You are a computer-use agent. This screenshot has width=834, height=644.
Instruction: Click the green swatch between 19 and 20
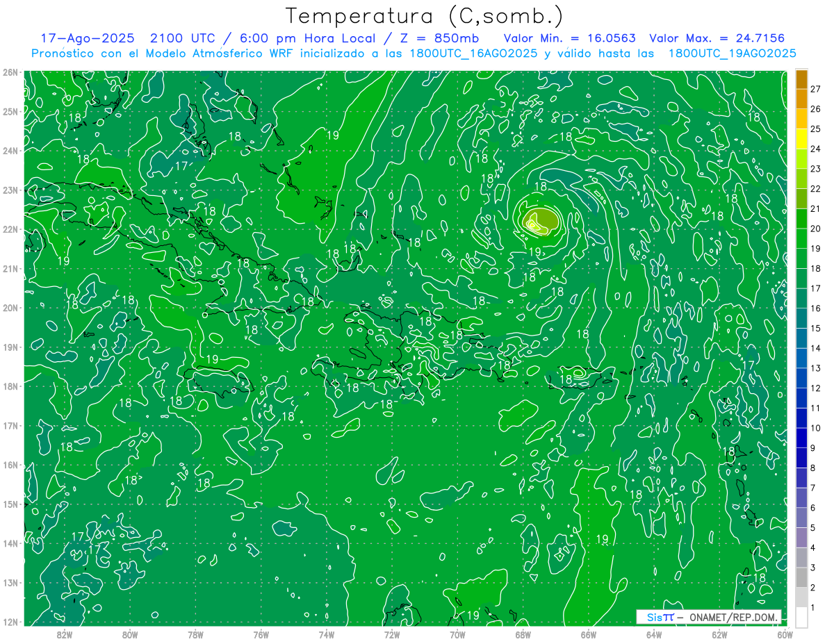pos(801,238)
